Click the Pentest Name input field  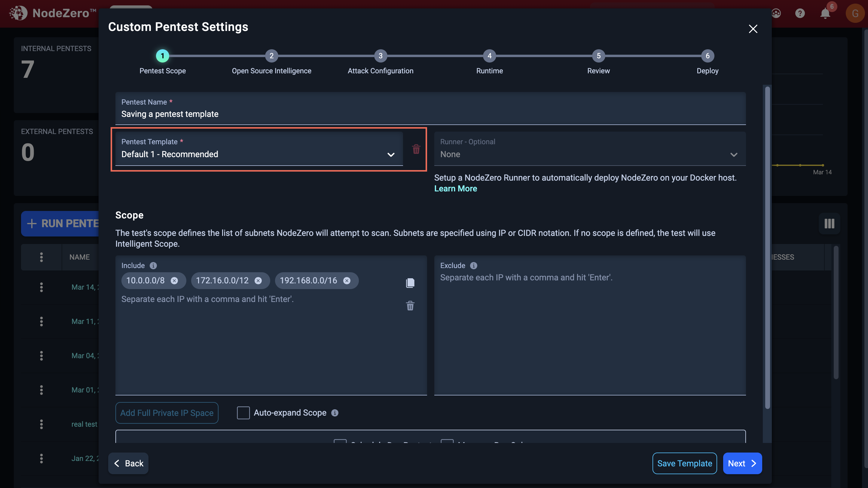(x=430, y=108)
